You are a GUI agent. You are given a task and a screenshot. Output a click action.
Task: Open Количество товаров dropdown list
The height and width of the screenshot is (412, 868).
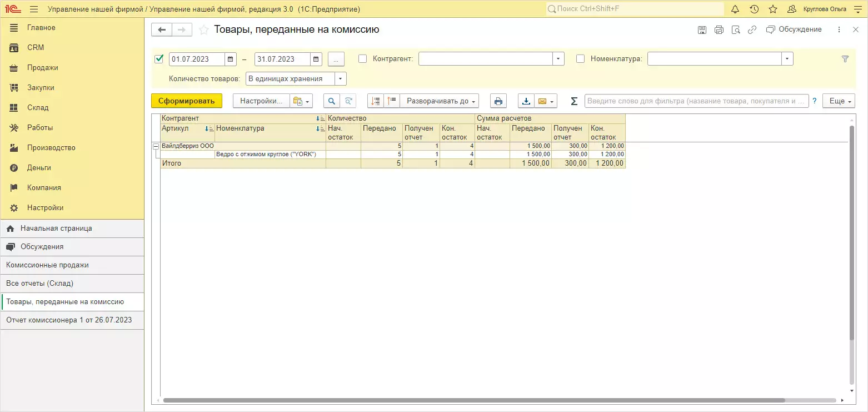click(x=341, y=79)
